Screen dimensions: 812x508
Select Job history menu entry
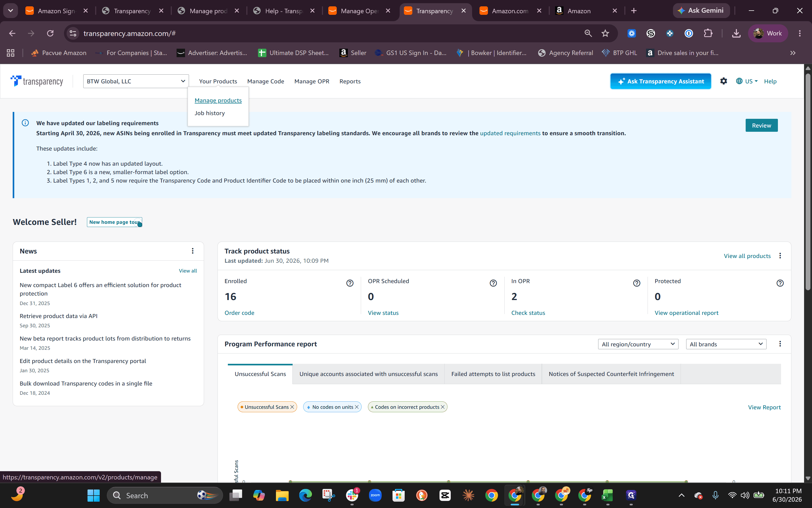pos(210,113)
